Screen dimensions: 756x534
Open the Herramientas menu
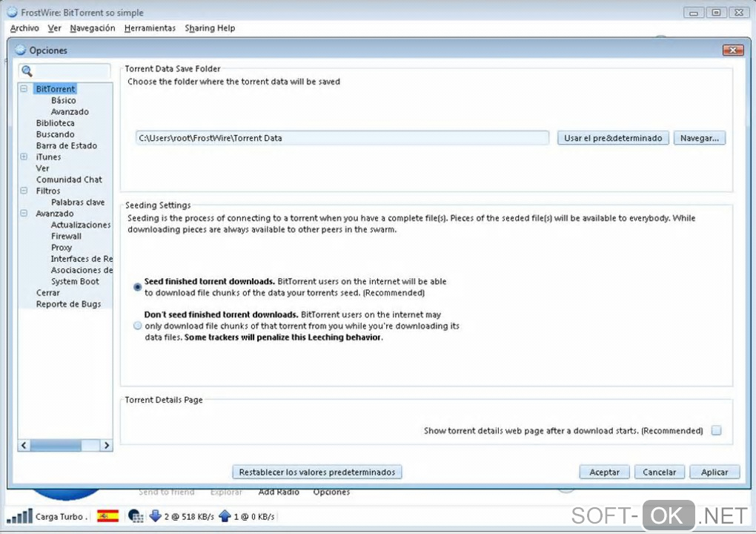pyautogui.click(x=150, y=28)
